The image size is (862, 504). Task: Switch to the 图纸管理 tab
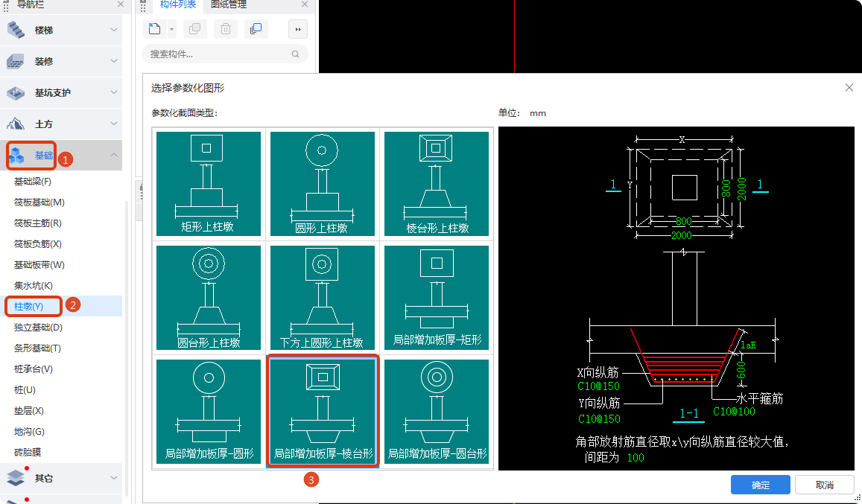tap(229, 4)
